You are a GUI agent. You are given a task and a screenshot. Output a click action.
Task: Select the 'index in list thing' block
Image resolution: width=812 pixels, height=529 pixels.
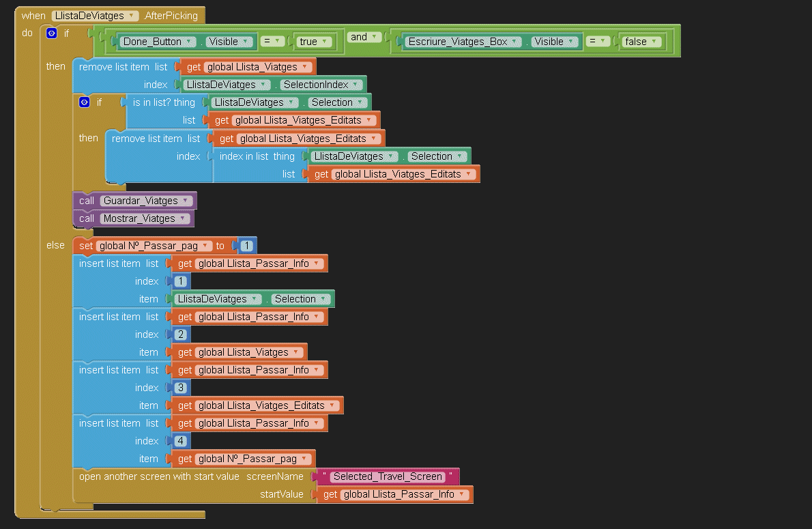256,156
